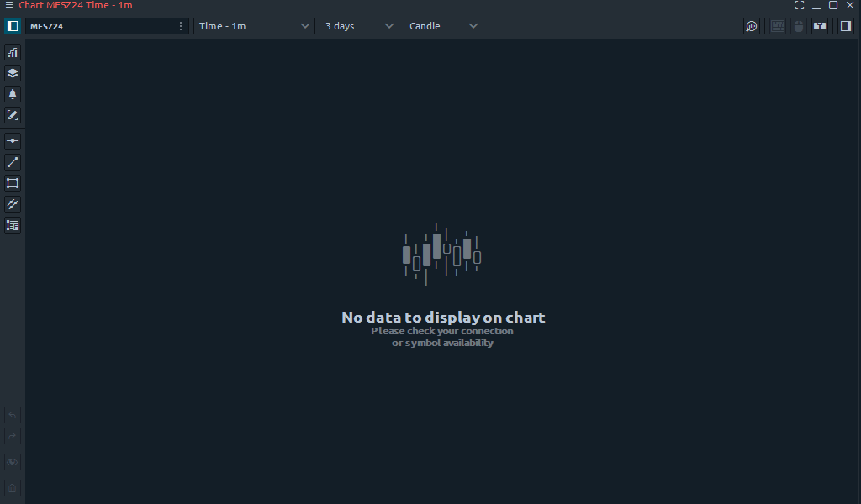Redo the last drawing action
The height and width of the screenshot is (504, 861).
point(13,436)
